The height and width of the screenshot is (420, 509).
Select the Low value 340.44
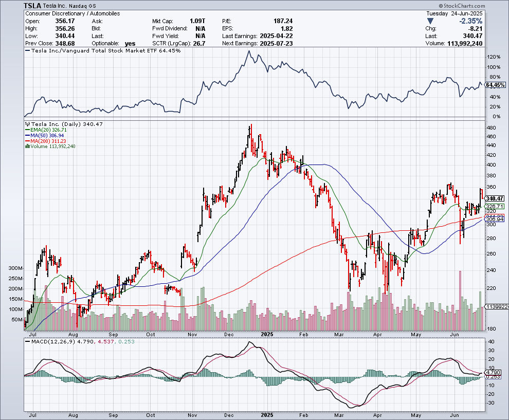tap(65, 36)
